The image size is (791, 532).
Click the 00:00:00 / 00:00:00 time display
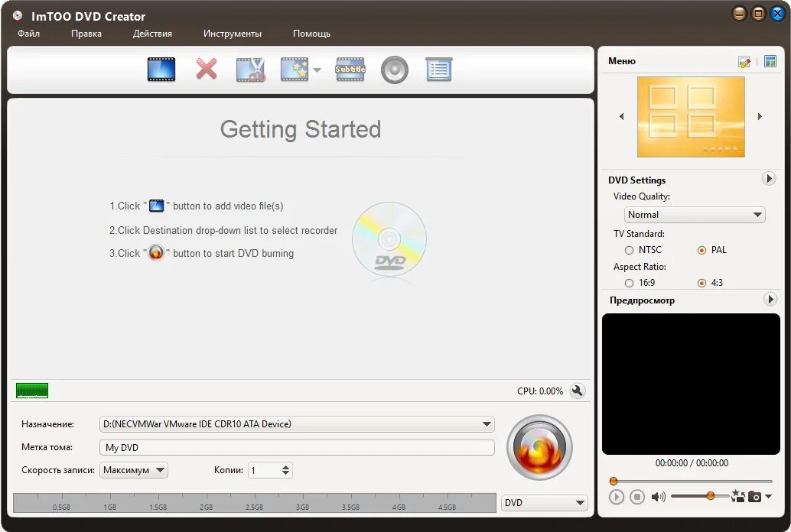(x=692, y=463)
